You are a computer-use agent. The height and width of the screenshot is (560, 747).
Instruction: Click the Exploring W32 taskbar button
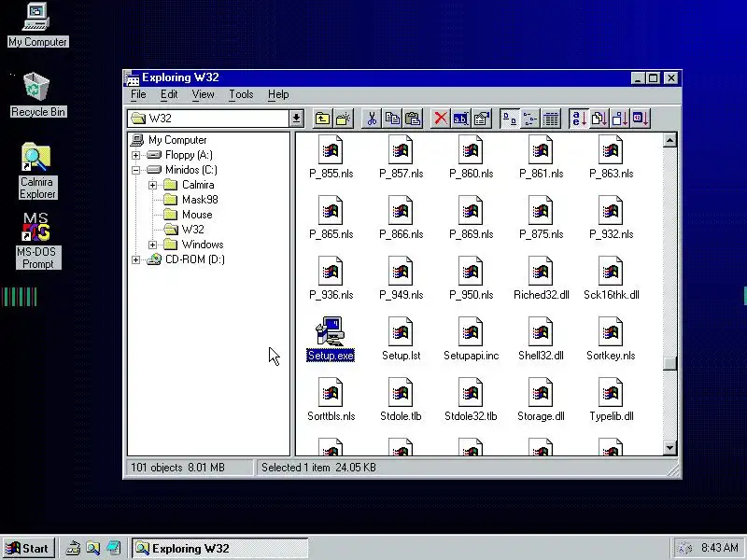tap(219, 549)
